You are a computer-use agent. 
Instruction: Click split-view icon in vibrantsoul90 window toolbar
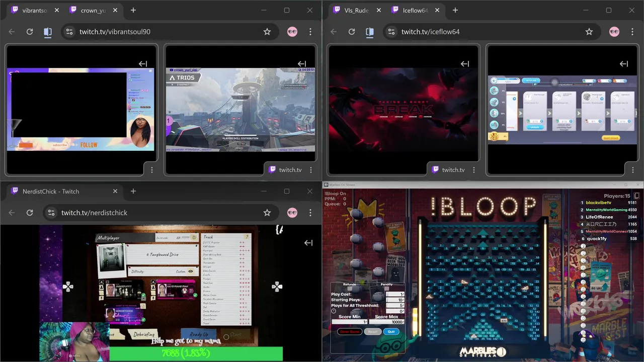(x=48, y=32)
